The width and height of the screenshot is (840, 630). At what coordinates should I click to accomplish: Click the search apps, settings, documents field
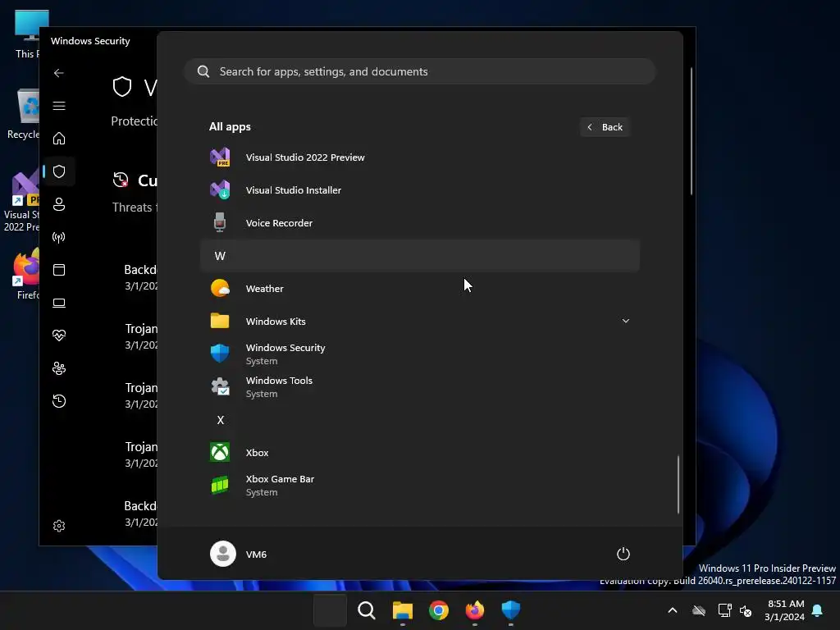pos(419,71)
